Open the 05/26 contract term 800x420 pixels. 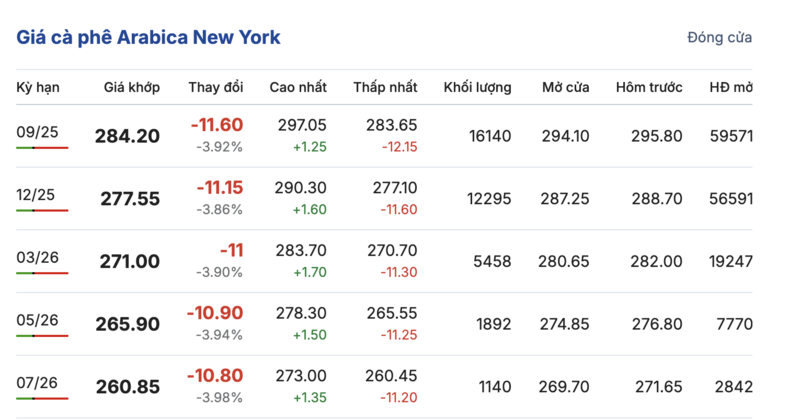click(37, 320)
